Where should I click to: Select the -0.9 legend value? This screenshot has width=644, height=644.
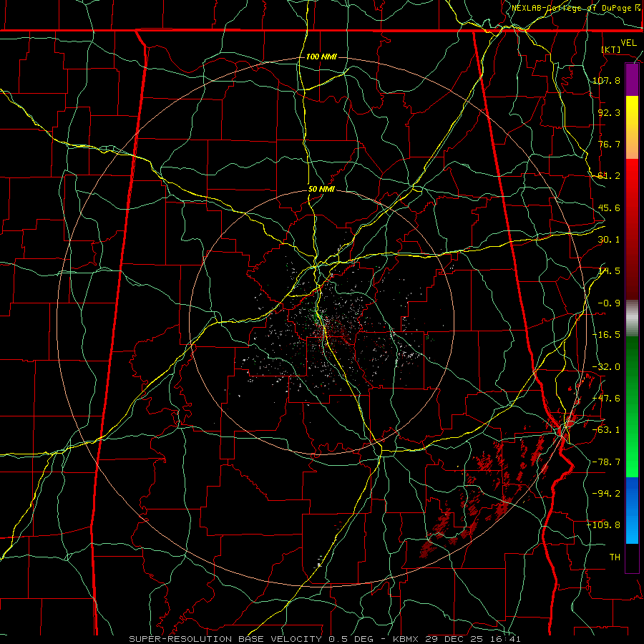[x=609, y=303]
